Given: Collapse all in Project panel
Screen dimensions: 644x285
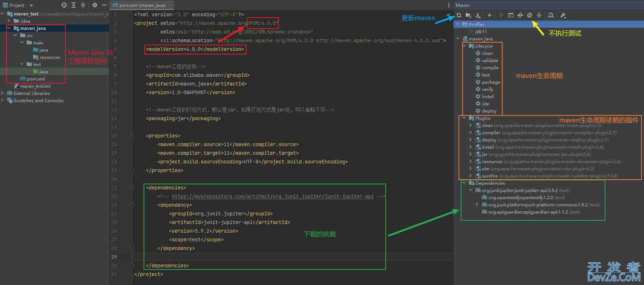Looking at the screenshot, I should 83,5.
